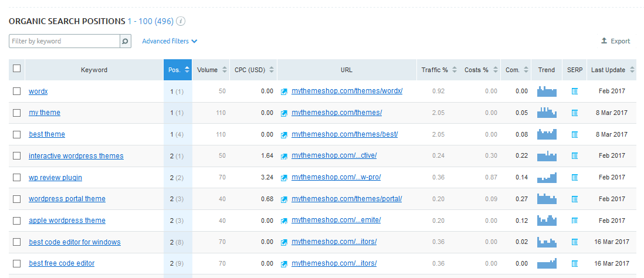Check the box for best theme row
This screenshot has height=278, width=644.
16,134
